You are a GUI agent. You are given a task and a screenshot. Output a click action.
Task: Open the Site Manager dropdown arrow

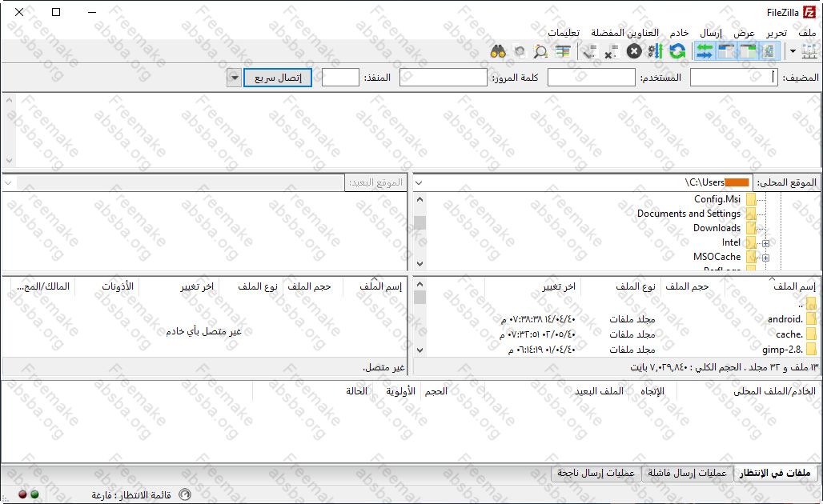[x=793, y=51]
